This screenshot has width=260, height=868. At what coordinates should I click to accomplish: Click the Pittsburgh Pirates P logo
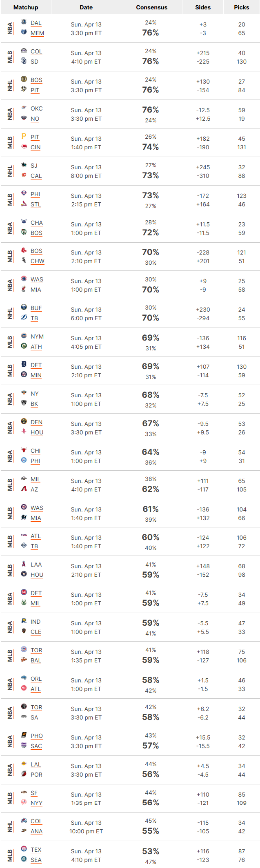(24, 136)
